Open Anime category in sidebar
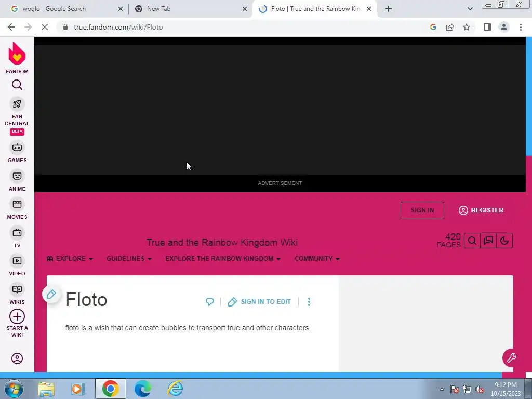The width and height of the screenshot is (532, 399). pos(17,180)
